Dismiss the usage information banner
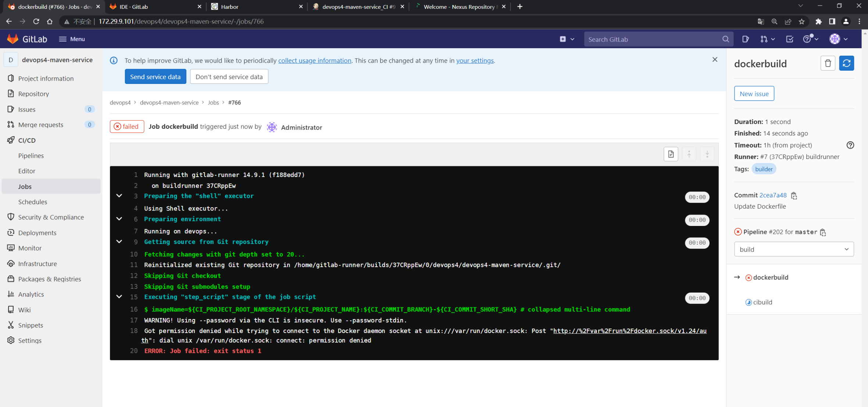Image resolution: width=868 pixels, height=407 pixels. point(715,60)
